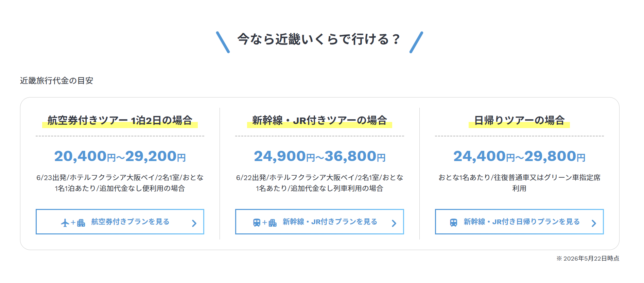Click hotel building icon next to airplane
644x283 pixels.
pyautogui.click(x=81, y=223)
